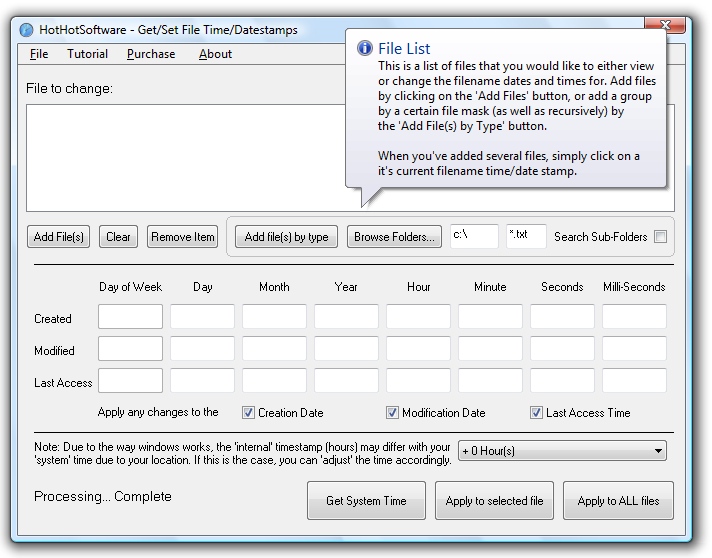Image resolution: width=712 pixels, height=558 pixels.
Task: Open the Tutorial menu
Action: [x=87, y=54]
